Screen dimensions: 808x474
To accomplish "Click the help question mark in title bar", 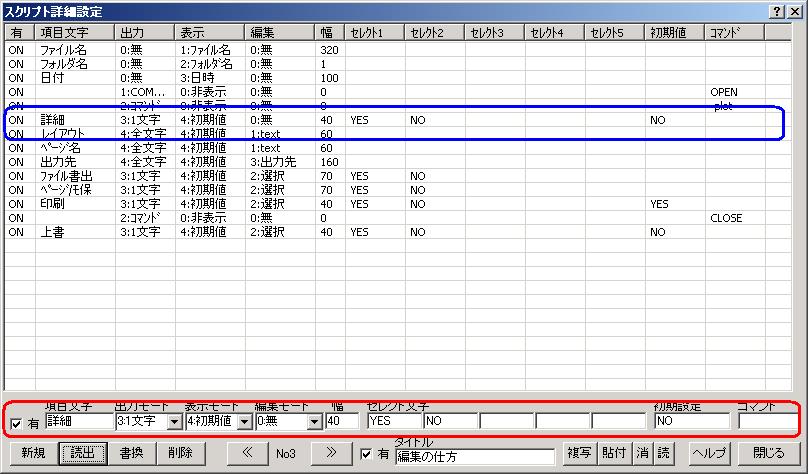I will 777,9.
